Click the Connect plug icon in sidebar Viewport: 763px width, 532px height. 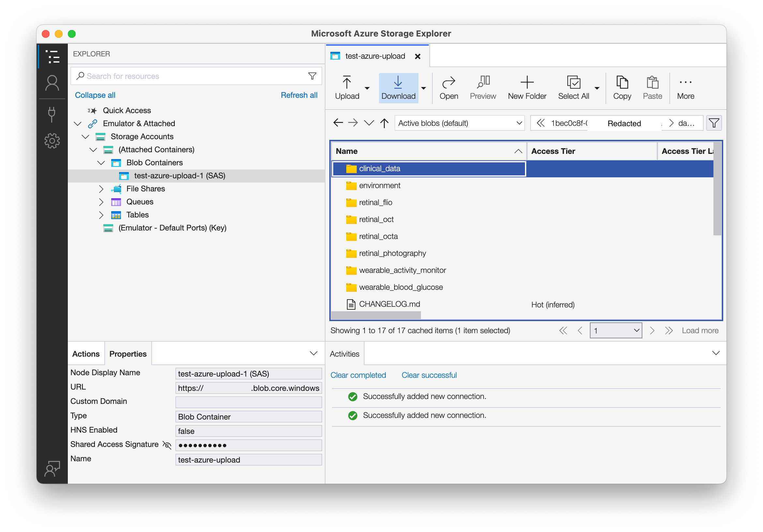(x=52, y=114)
